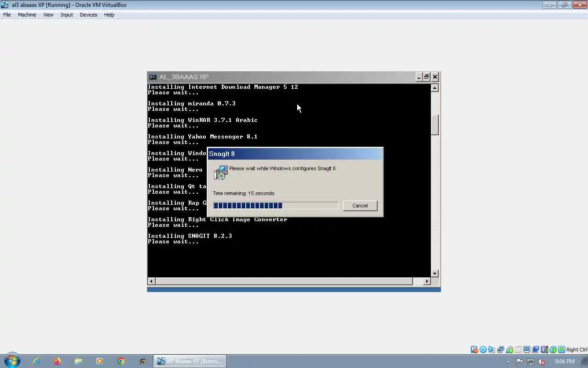Screen dimensions: 588x368
Task: Close the AL_3BAAAS XP console window
Action: [x=435, y=77]
